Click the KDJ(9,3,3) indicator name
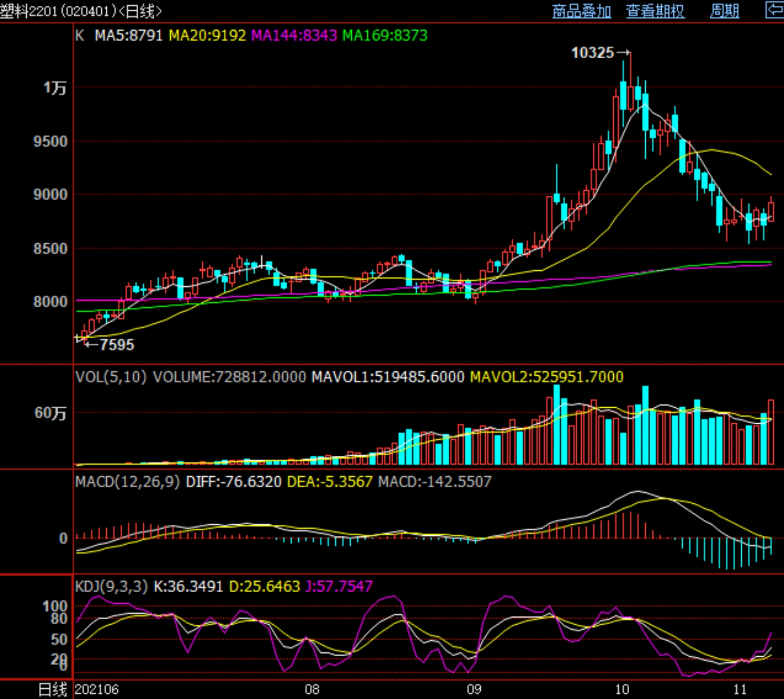Viewport: 784px width, 699px height. [111, 586]
